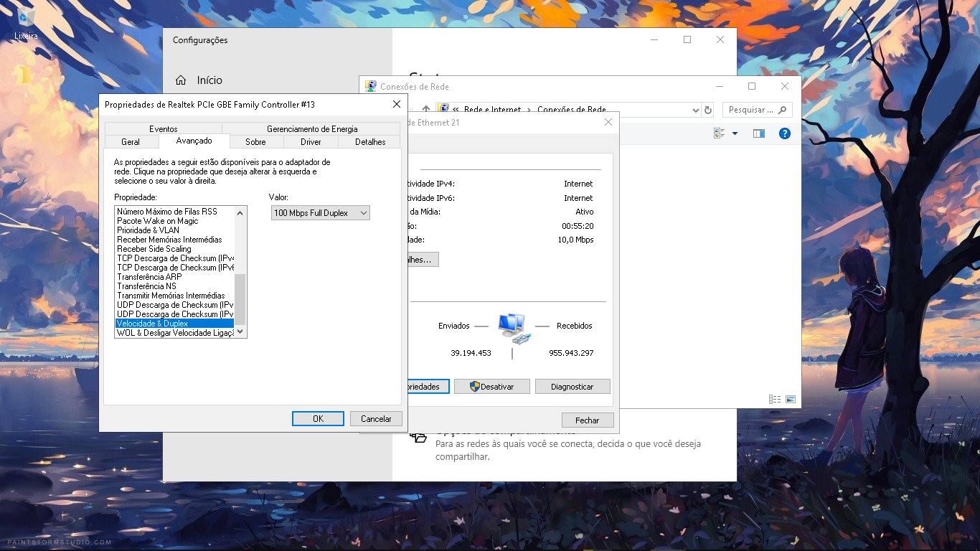Select WOL & Desligar Velocidade Ligação property

[x=175, y=333]
